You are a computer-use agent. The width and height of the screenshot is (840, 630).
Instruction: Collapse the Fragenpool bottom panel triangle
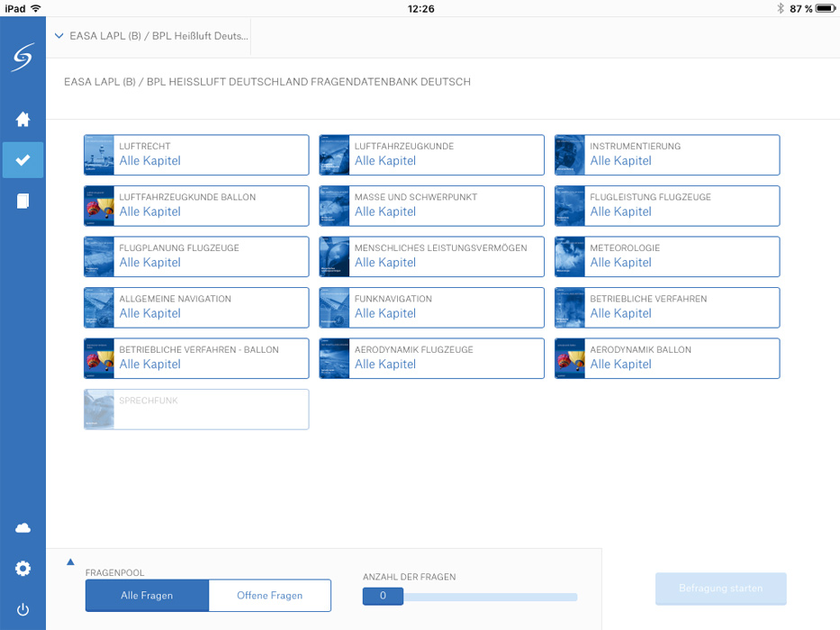click(70, 562)
